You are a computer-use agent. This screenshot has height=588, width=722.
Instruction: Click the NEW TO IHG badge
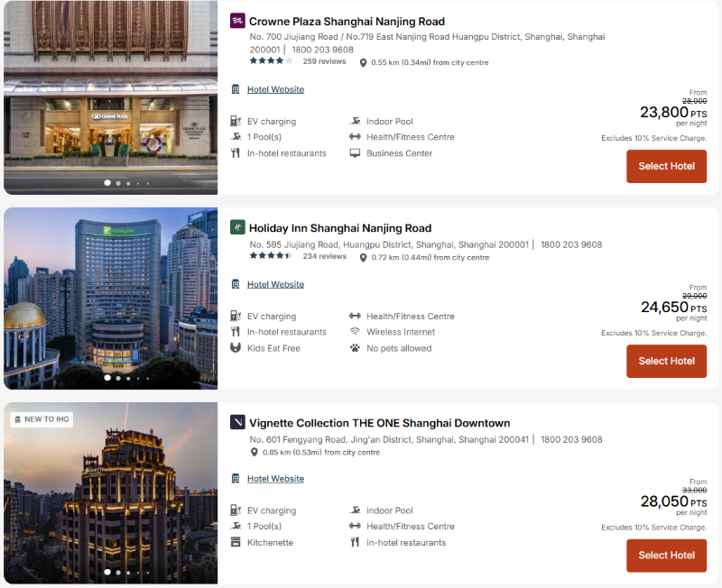pos(42,419)
